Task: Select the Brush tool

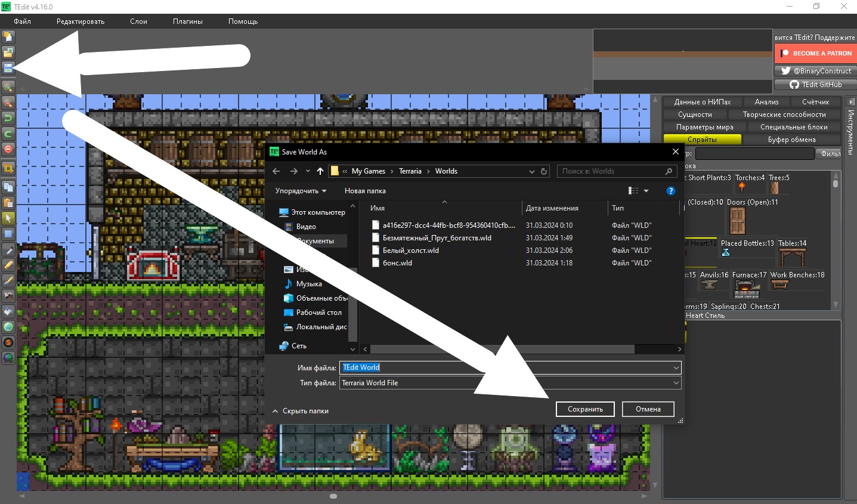Action: (8, 280)
